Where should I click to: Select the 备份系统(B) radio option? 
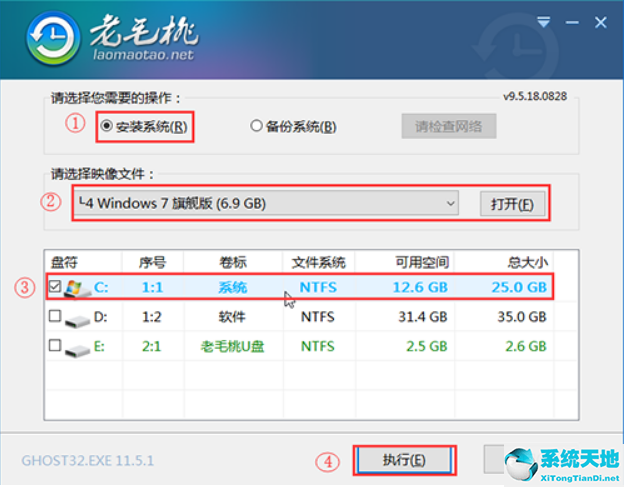pos(293,127)
